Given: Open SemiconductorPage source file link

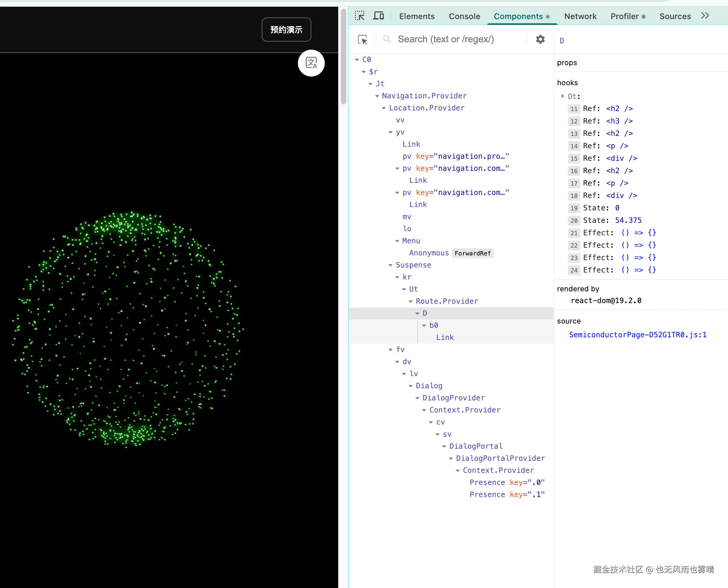Looking at the screenshot, I should point(637,335).
